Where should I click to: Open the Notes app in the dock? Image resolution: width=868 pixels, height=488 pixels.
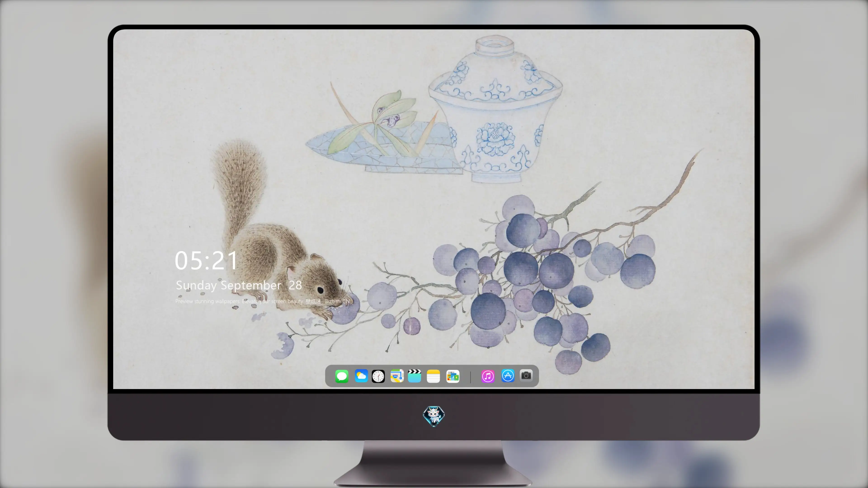click(433, 376)
